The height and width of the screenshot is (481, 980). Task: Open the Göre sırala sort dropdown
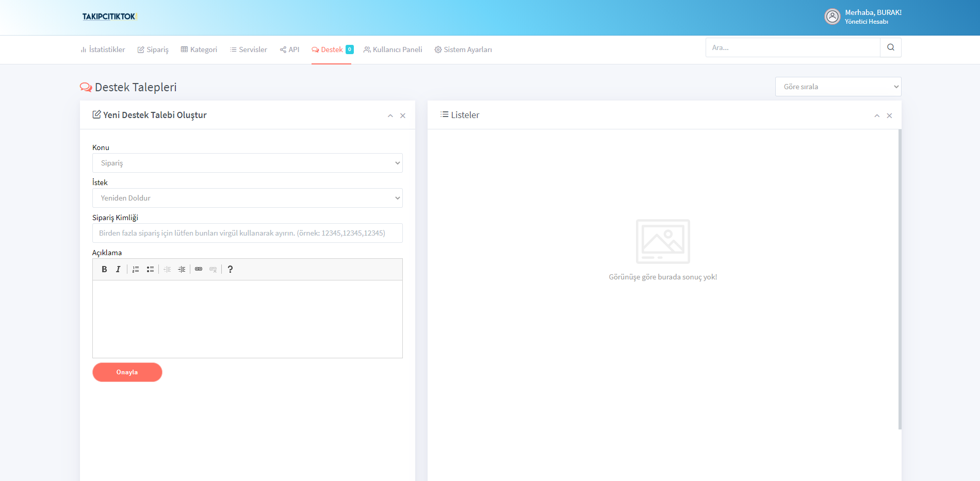point(838,87)
